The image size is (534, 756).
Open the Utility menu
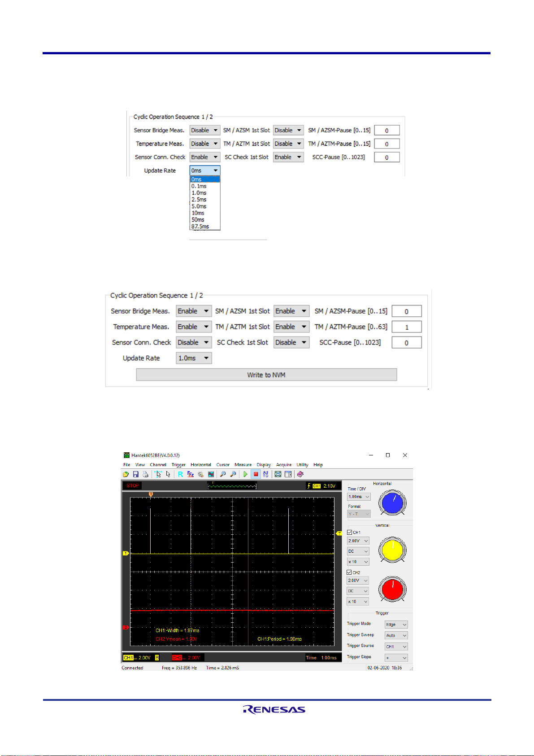pyautogui.click(x=303, y=465)
